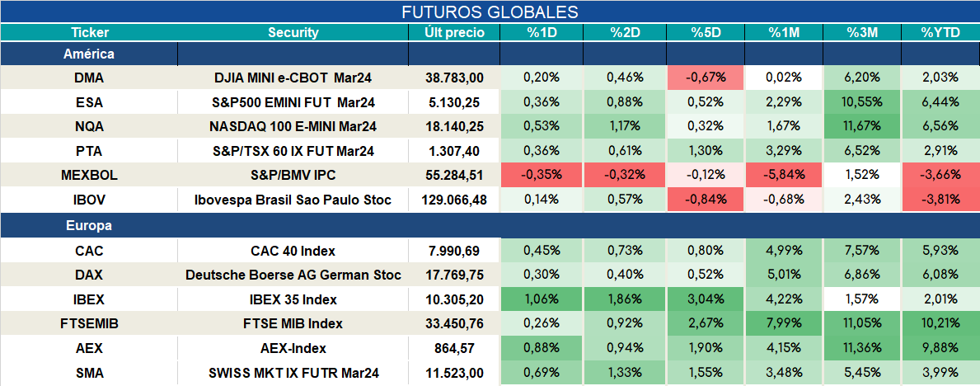Click the ESA %3M value 10,55%
The height and width of the screenshot is (386, 980).
pyautogui.click(x=862, y=102)
